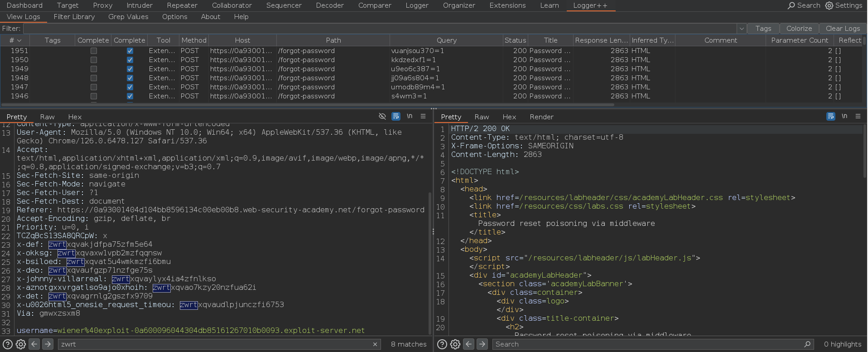Show non-printable characters in response pane

coord(844,117)
